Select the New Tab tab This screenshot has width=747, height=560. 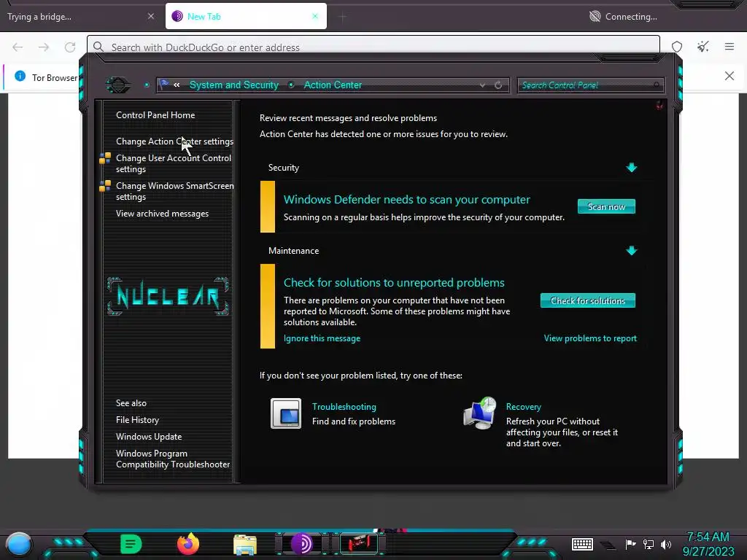pyautogui.click(x=246, y=16)
